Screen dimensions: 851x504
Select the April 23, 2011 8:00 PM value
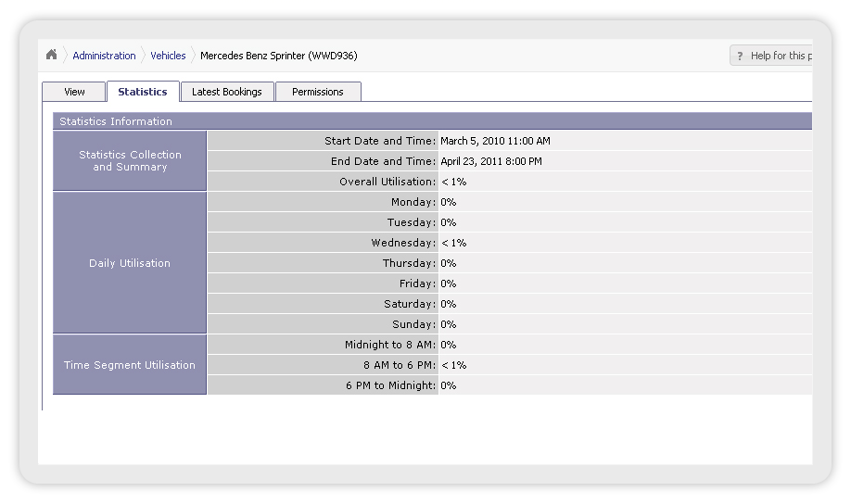491,161
